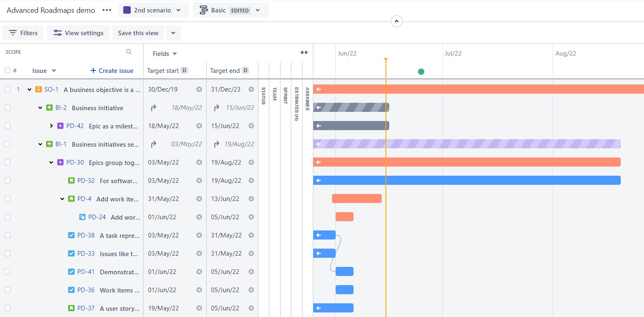Viewport: 644px width, 317px height.
Task: Open the collapsed ASSIGNEE field column
Action: (x=307, y=99)
